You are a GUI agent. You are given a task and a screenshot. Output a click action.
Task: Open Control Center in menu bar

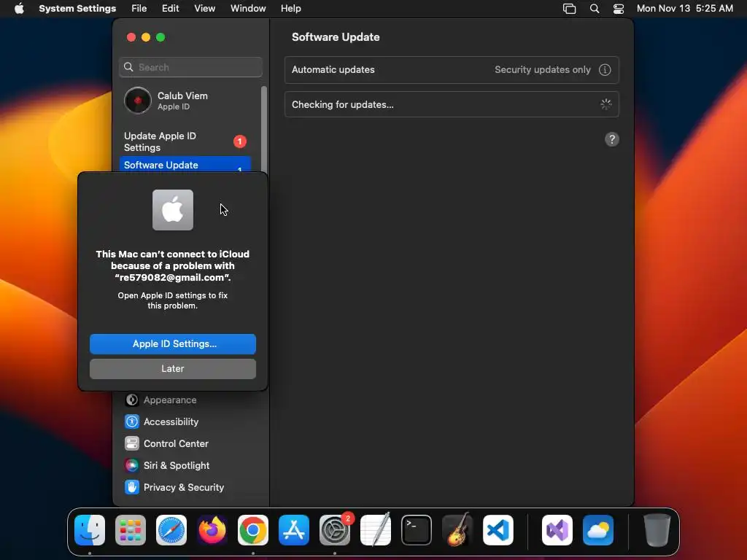click(x=619, y=9)
